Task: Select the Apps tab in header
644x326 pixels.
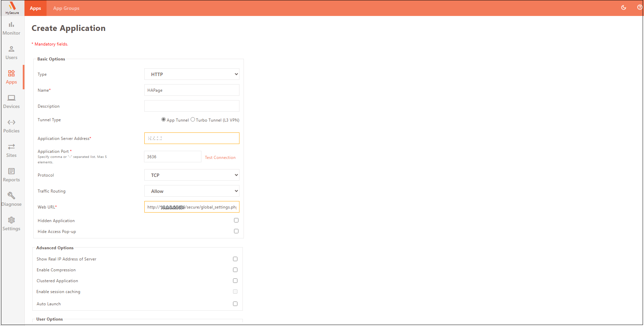Action: coord(35,8)
